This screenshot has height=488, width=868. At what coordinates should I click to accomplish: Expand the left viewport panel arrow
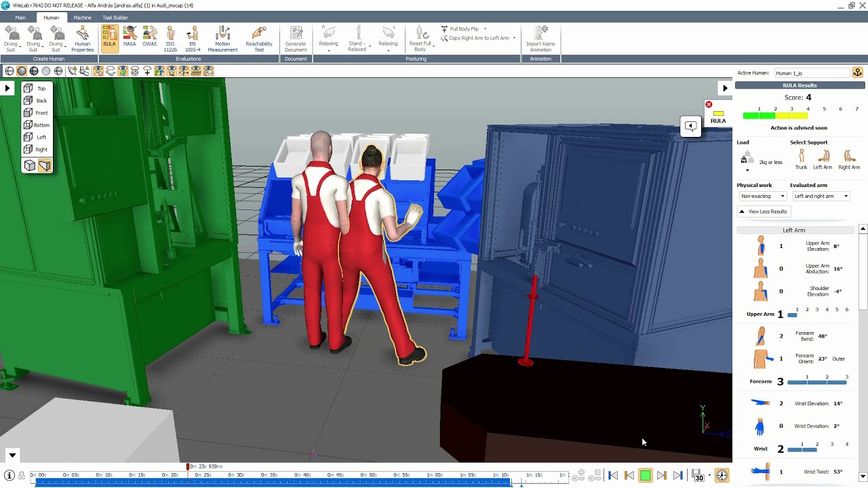click(x=7, y=88)
